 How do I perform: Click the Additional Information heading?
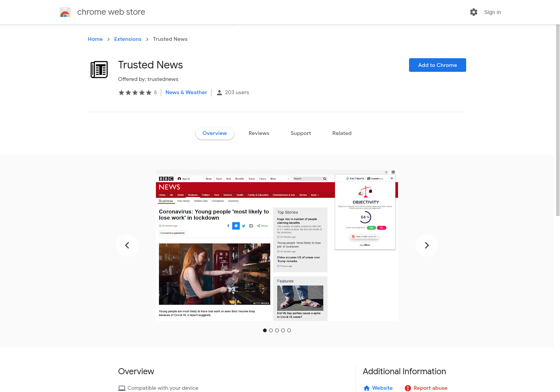pos(404,371)
